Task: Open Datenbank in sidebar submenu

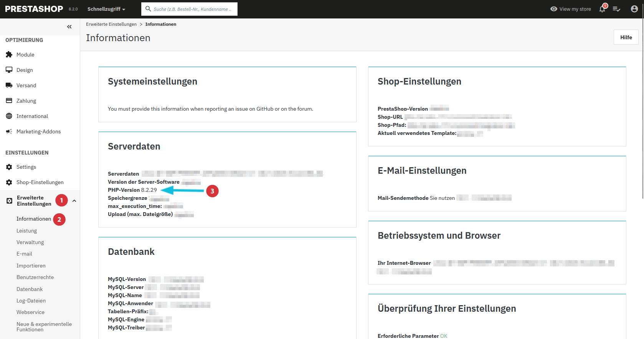Action: tap(30, 289)
